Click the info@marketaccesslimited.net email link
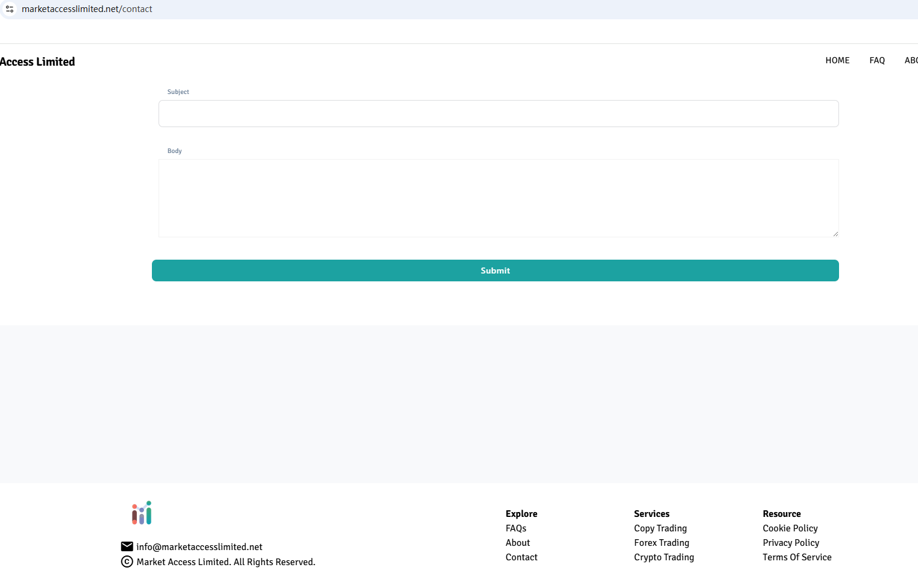 pyautogui.click(x=200, y=547)
